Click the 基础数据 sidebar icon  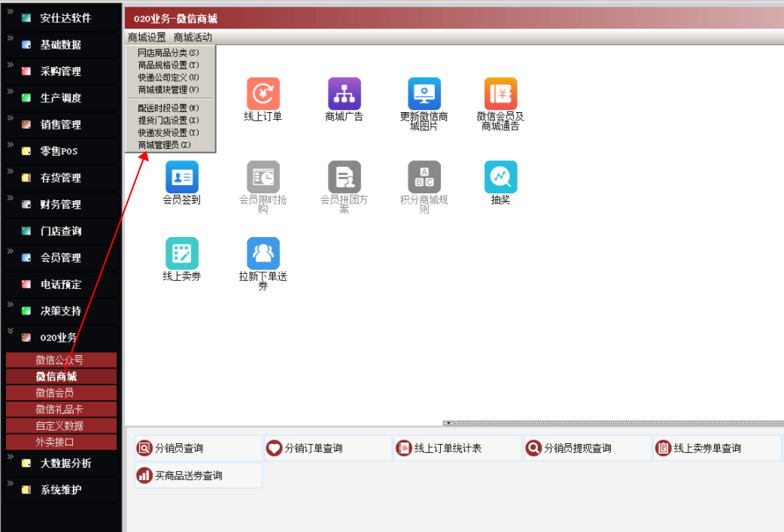pos(26,44)
